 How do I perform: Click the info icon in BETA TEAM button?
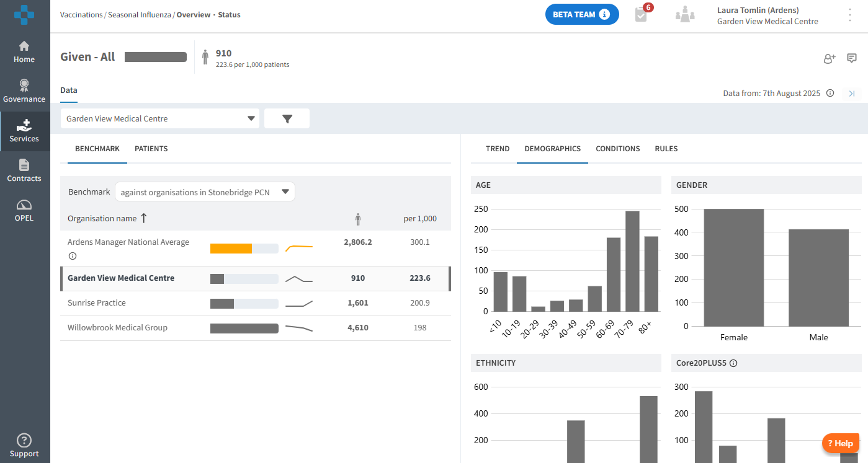point(604,15)
